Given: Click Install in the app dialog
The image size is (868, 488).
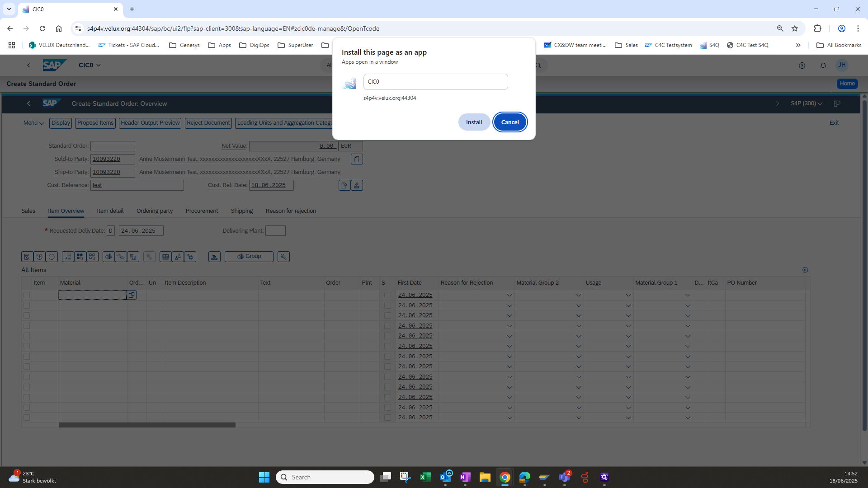Looking at the screenshot, I should pos(474,122).
